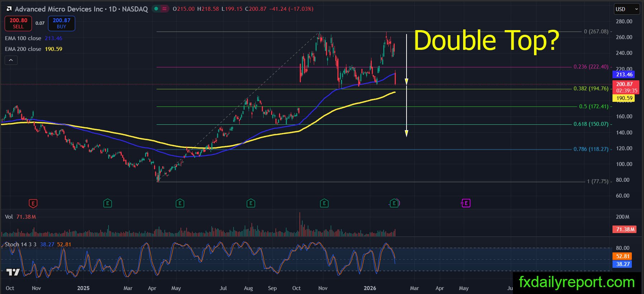
Task: Open the green earnings marker near August 2025
Action: point(251,204)
